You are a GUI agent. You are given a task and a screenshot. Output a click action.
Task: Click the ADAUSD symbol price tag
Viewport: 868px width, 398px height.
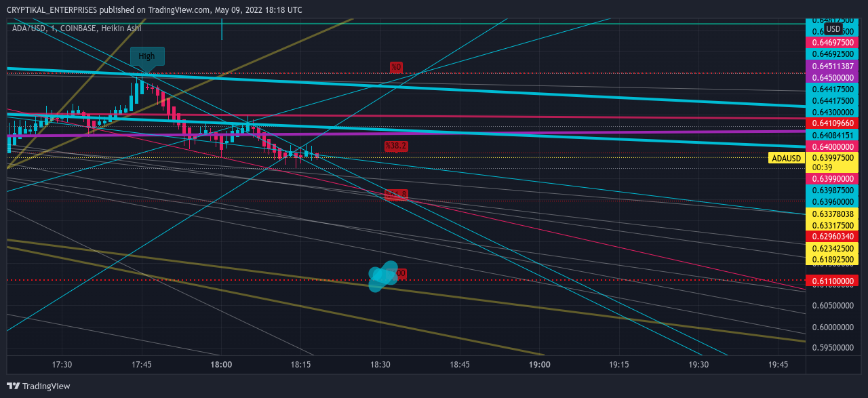tap(787, 158)
